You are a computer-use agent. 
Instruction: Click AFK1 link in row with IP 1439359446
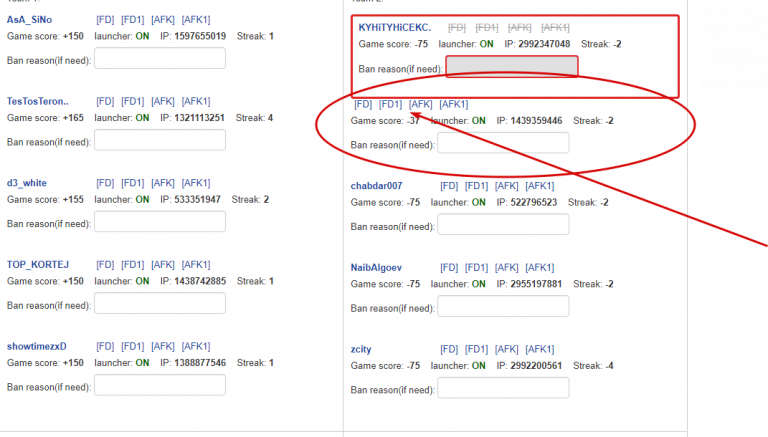click(454, 104)
